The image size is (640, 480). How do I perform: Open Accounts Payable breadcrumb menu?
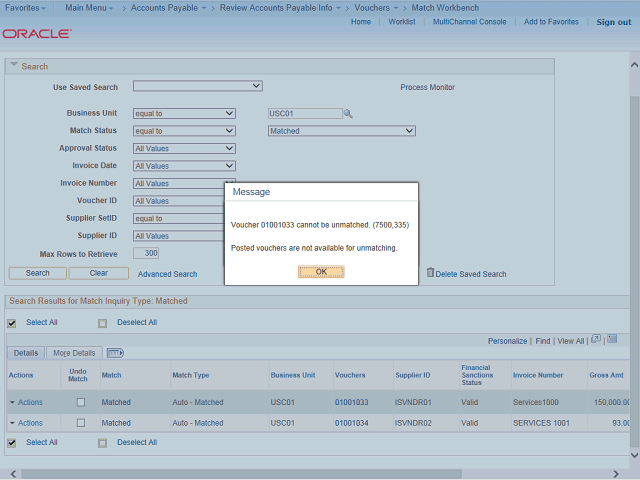click(168, 8)
